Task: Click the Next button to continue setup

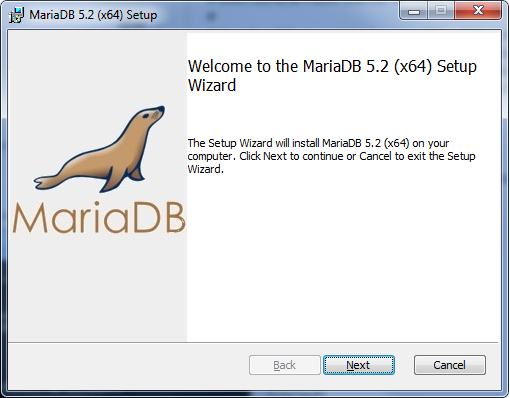Action: point(359,365)
